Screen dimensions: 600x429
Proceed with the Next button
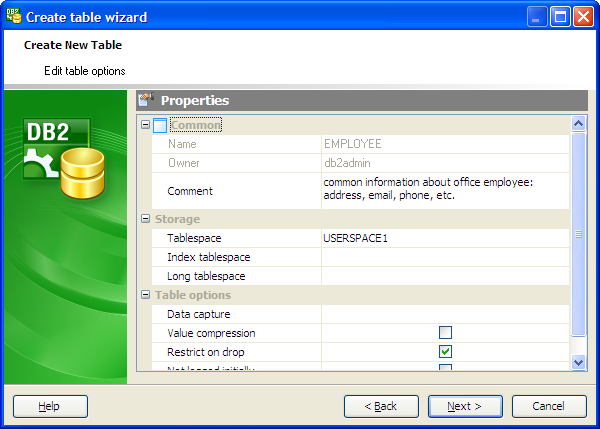(465, 406)
